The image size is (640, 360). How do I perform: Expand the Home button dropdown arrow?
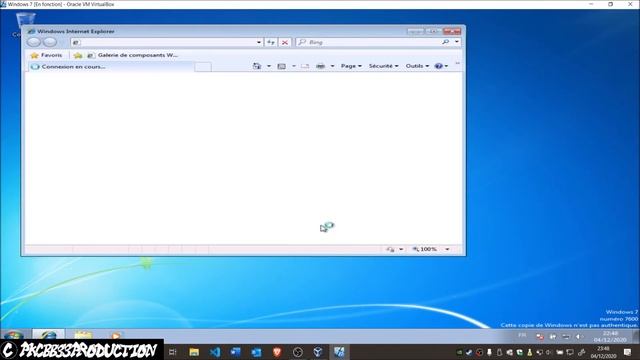[269, 66]
